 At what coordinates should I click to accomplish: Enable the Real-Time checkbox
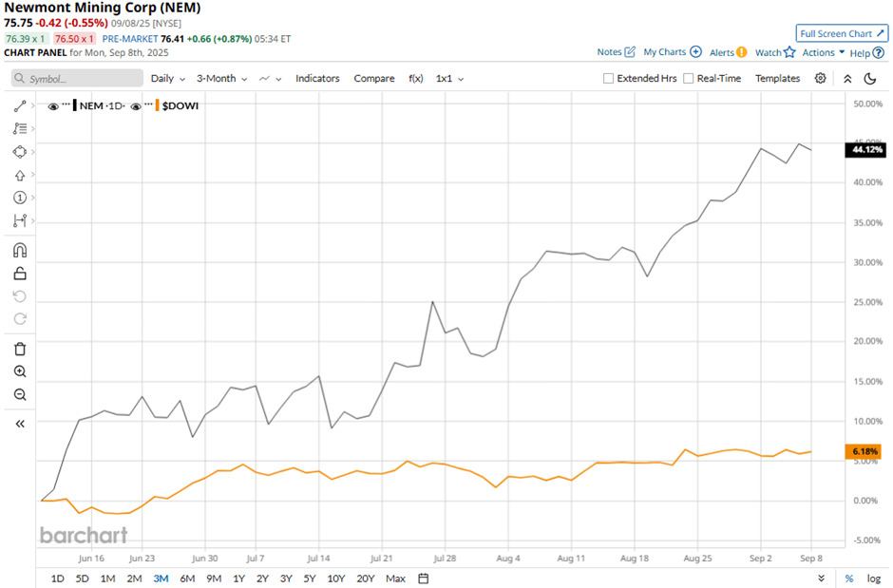point(688,79)
